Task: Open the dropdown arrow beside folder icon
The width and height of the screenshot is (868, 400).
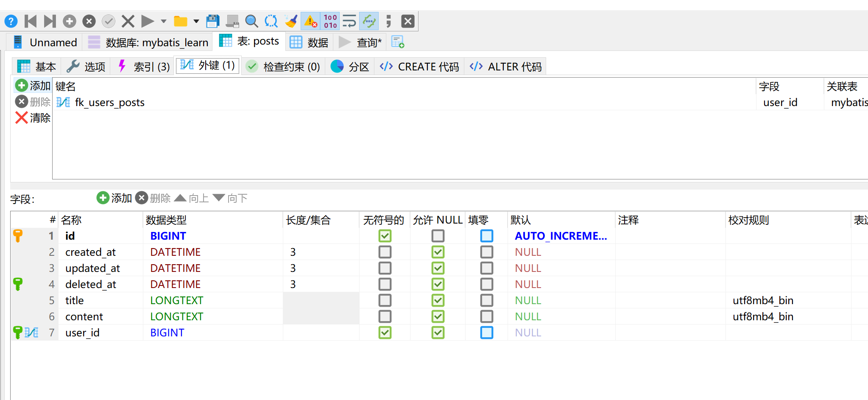Action: click(196, 21)
